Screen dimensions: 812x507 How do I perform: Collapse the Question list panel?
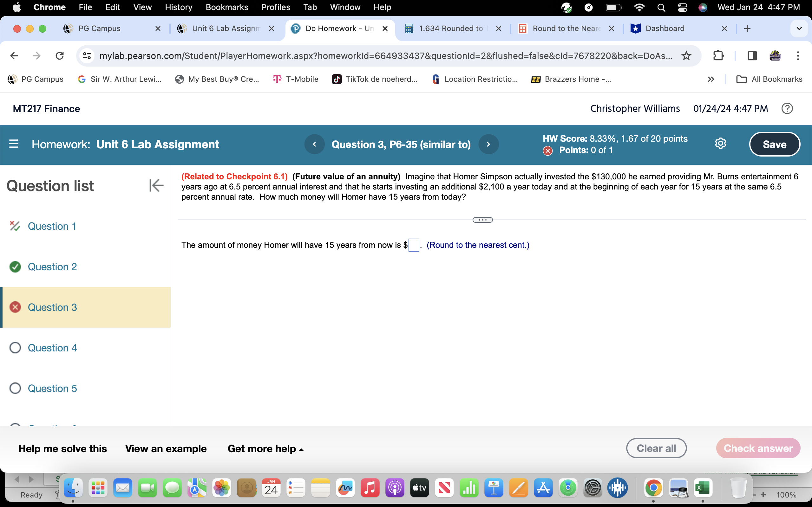[x=155, y=185]
